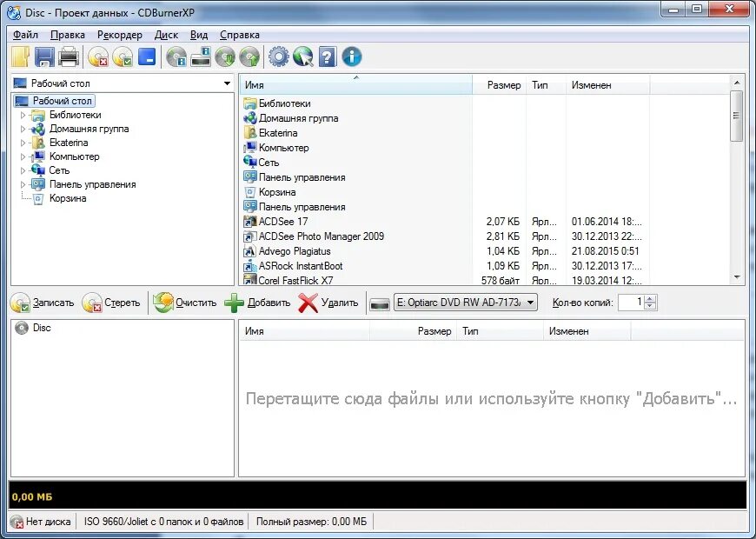Click the open project folder icon
The image size is (756, 539).
pos(20,57)
